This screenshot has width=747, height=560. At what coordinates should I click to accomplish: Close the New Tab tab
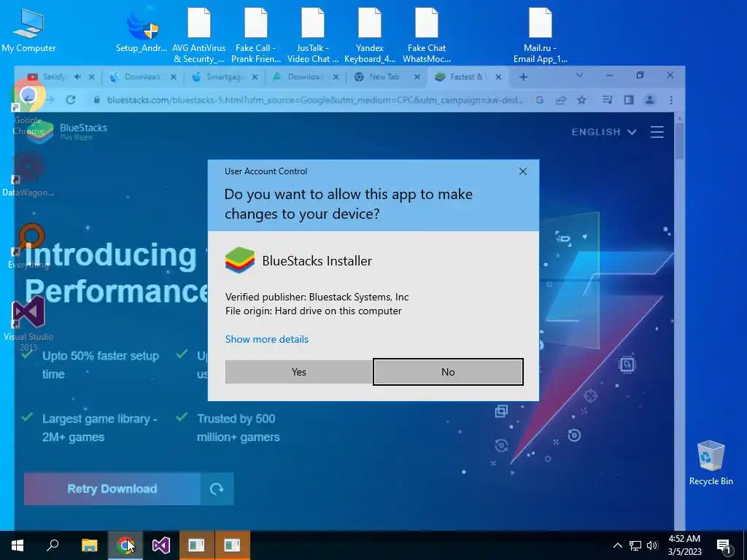(x=417, y=77)
